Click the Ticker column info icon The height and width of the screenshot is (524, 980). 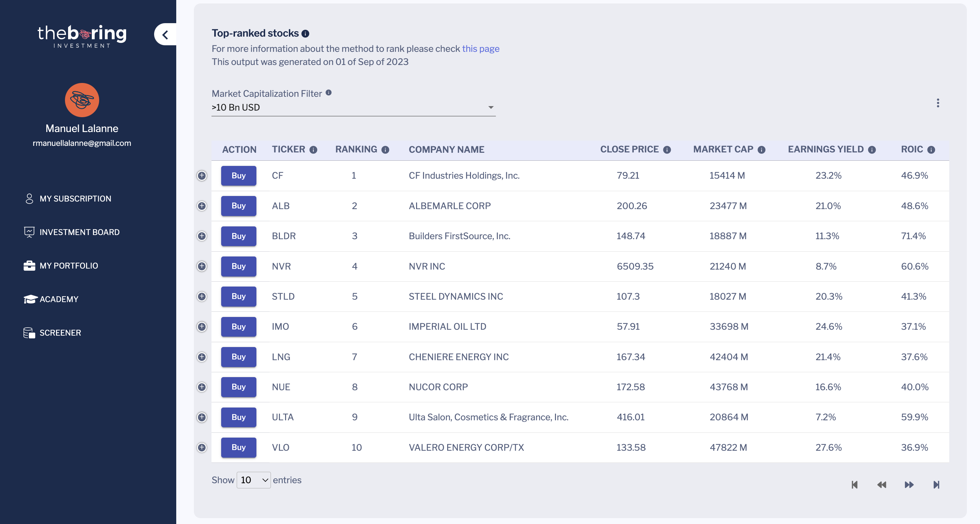pyautogui.click(x=313, y=150)
